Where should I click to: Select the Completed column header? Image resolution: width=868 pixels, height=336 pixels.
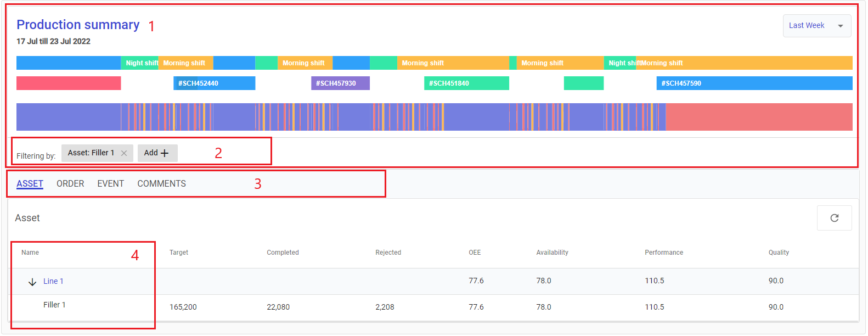[x=283, y=253]
